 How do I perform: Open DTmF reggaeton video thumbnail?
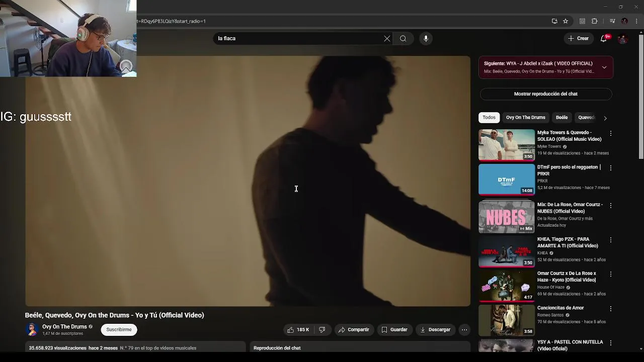tap(507, 179)
